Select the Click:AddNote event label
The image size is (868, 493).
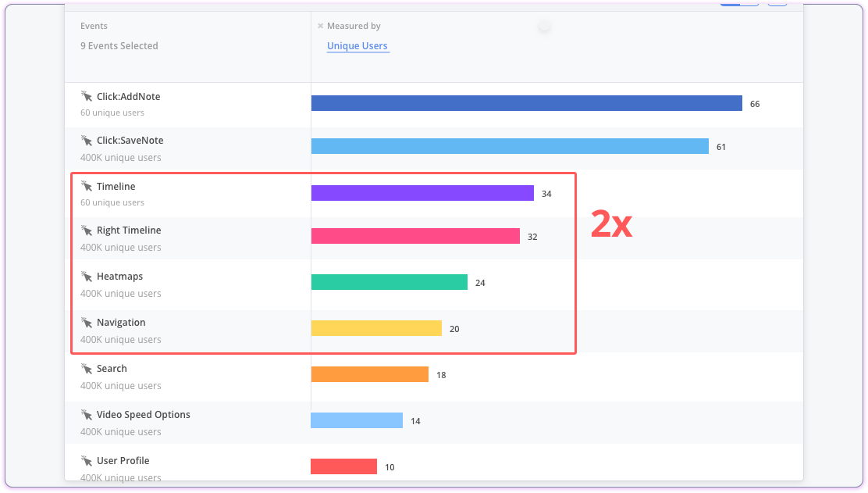tap(129, 96)
